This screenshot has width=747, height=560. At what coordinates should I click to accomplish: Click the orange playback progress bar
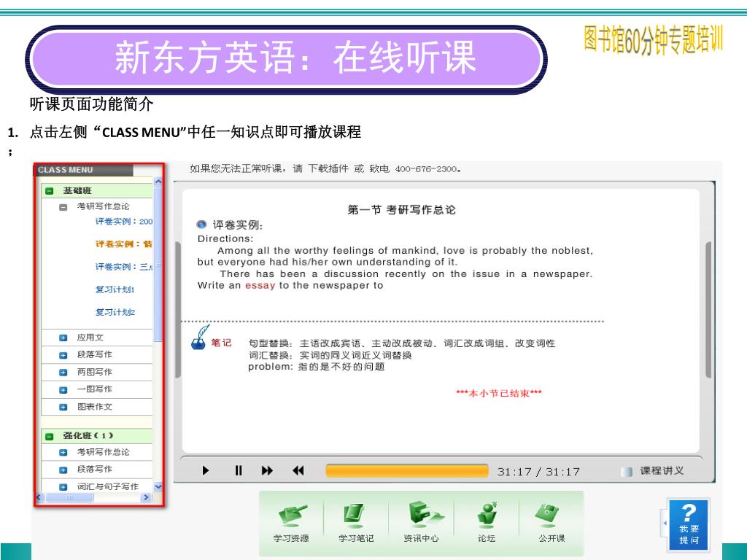[x=407, y=470]
